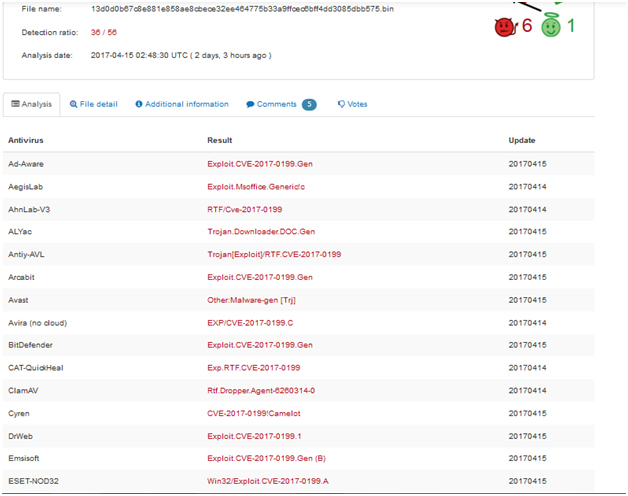The height and width of the screenshot is (496, 628).
Task: Click the Detection ratio label
Action: coord(50,32)
